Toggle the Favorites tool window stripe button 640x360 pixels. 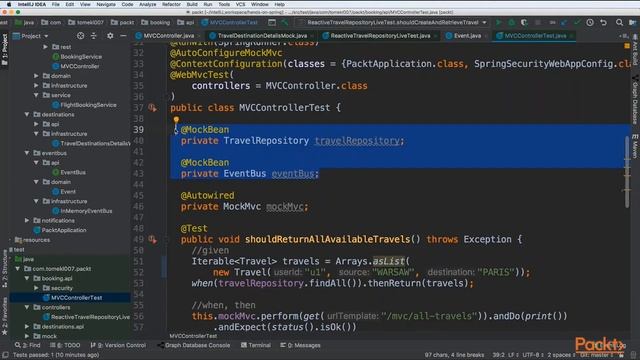pos(4,316)
